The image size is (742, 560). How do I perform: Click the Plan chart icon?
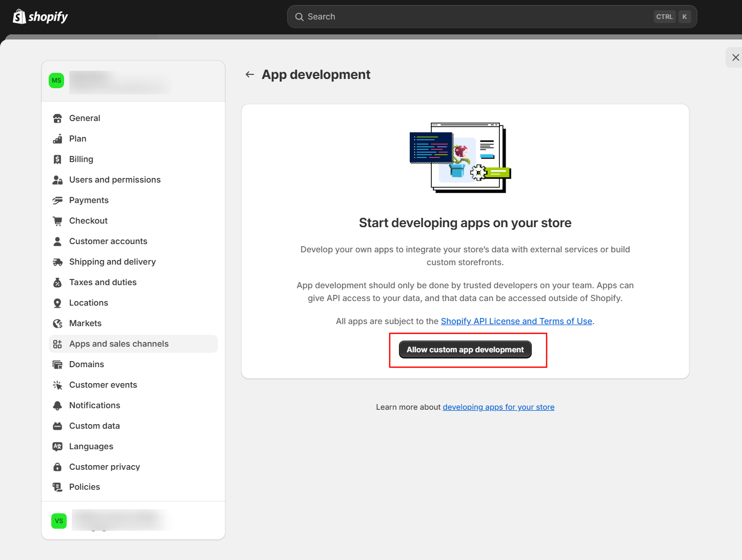pyautogui.click(x=57, y=138)
